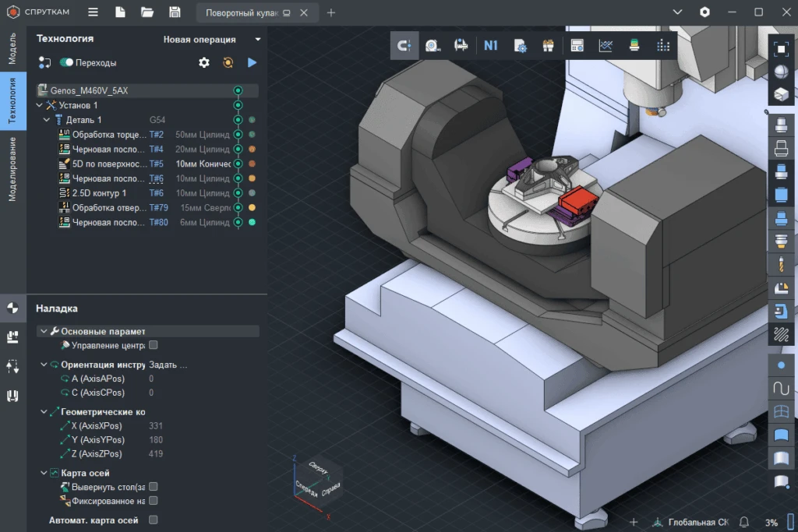Enable the Автомат. карта осей checkbox
This screenshot has height=532, width=798.
click(x=154, y=520)
